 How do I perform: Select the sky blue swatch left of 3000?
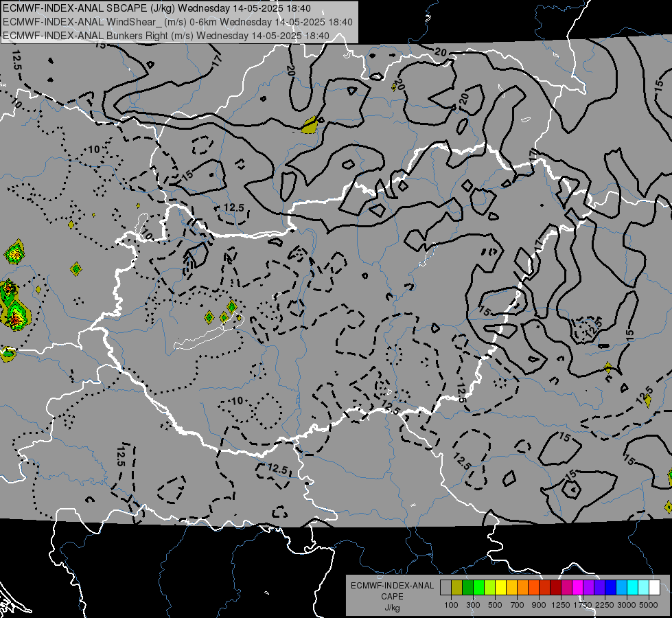pyautogui.click(x=621, y=587)
